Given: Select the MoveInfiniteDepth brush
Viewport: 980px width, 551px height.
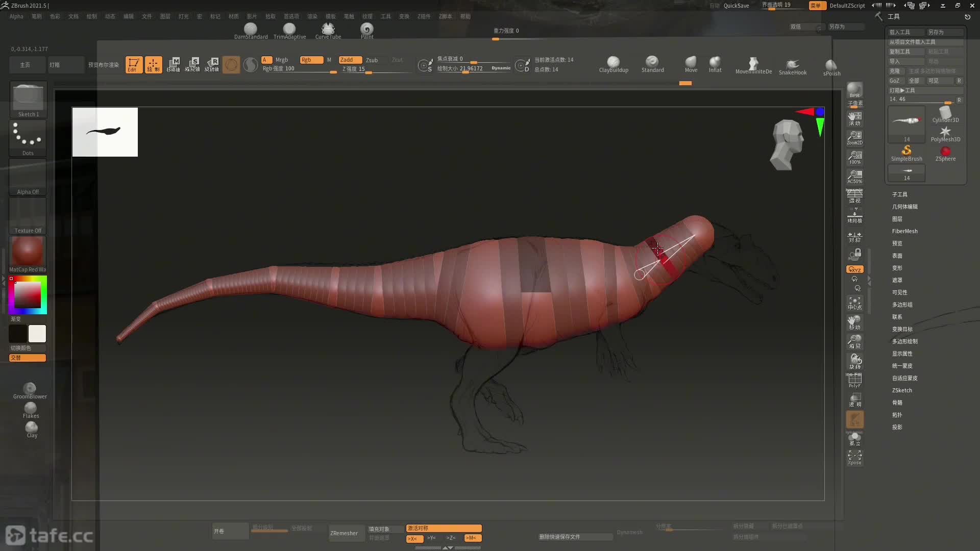Looking at the screenshot, I should 753,66.
